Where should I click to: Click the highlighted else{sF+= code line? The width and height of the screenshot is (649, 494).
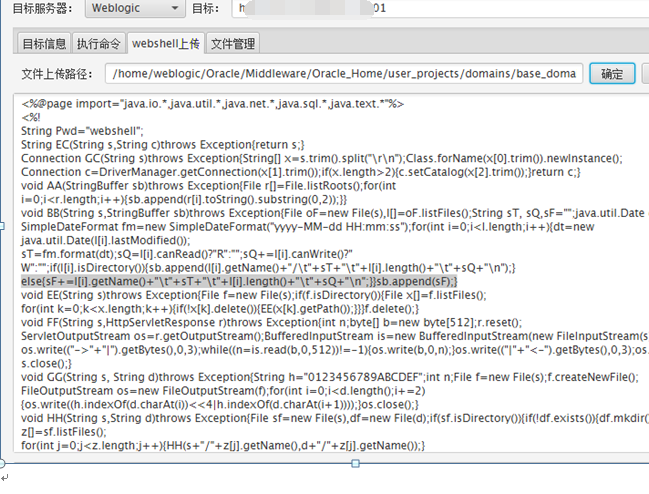239,281
